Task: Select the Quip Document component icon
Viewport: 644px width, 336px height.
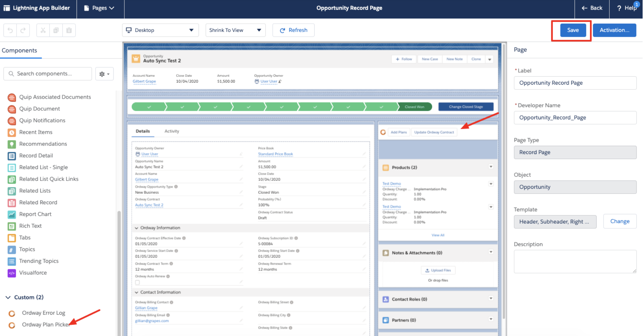Action: [12, 109]
